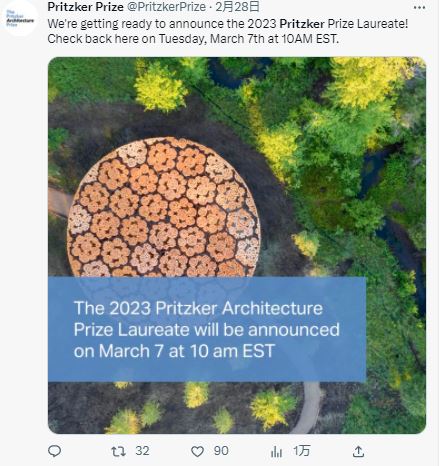The width and height of the screenshot is (441, 466).
Task: Click the Pritzker Architecture Prize profile avatar
Action: click(x=20, y=18)
